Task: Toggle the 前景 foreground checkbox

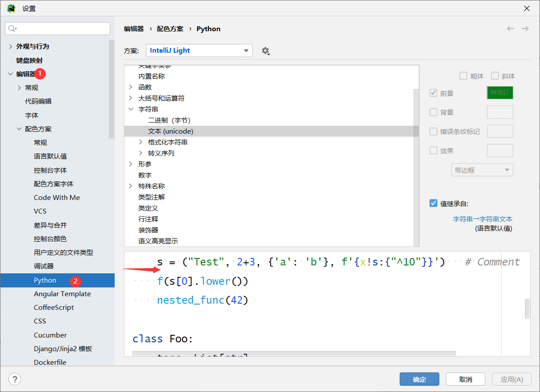Action: pyautogui.click(x=433, y=93)
